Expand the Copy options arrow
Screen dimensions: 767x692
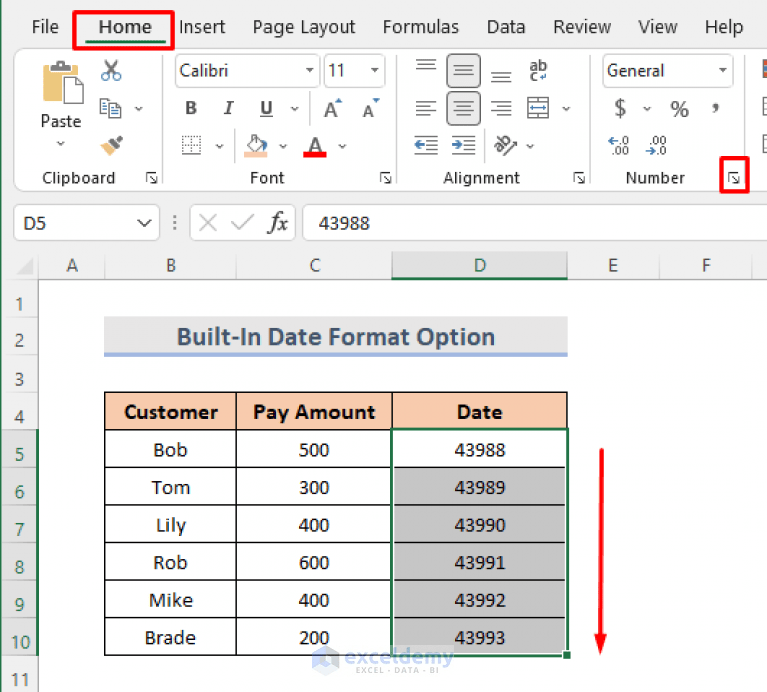coord(139,109)
